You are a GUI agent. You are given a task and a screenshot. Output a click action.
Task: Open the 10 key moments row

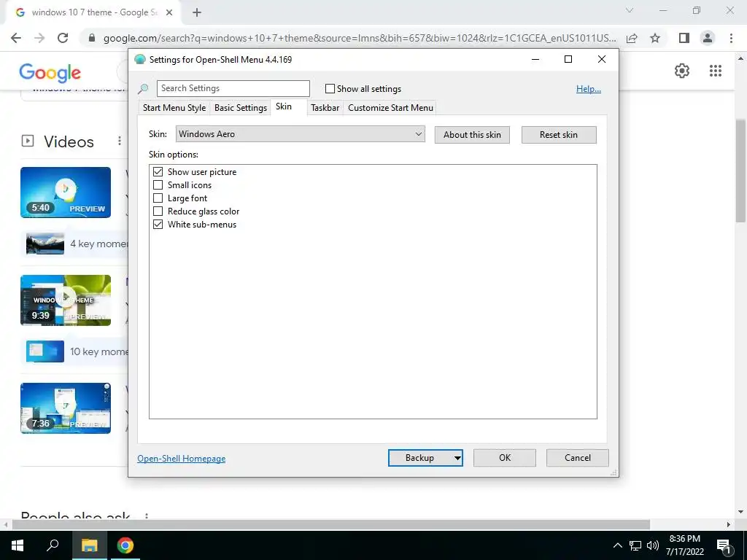tap(76, 351)
